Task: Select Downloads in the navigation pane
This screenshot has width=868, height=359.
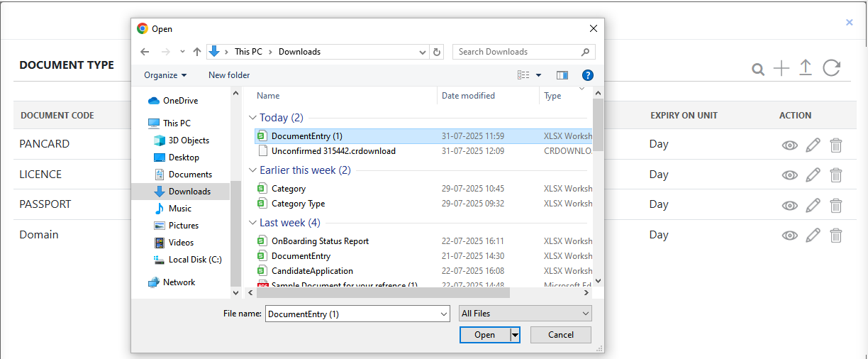Action: (x=189, y=192)
